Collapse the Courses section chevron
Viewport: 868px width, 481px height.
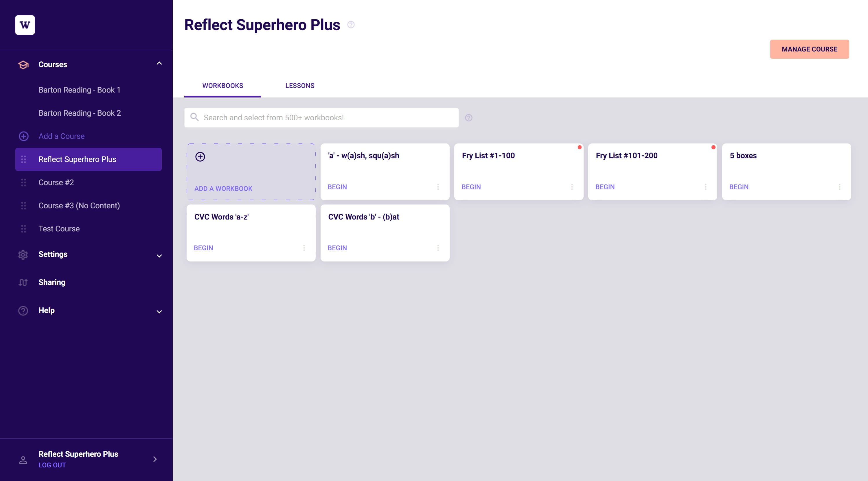point(159,63)
